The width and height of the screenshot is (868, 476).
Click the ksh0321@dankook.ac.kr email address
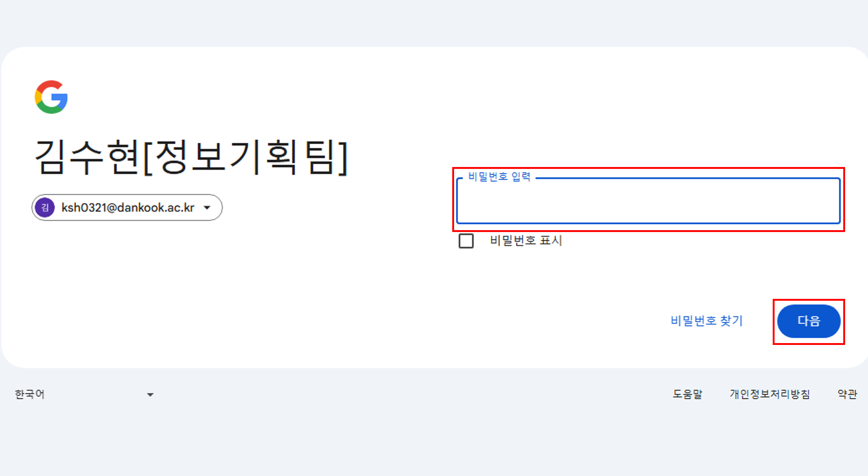point(128,207)
